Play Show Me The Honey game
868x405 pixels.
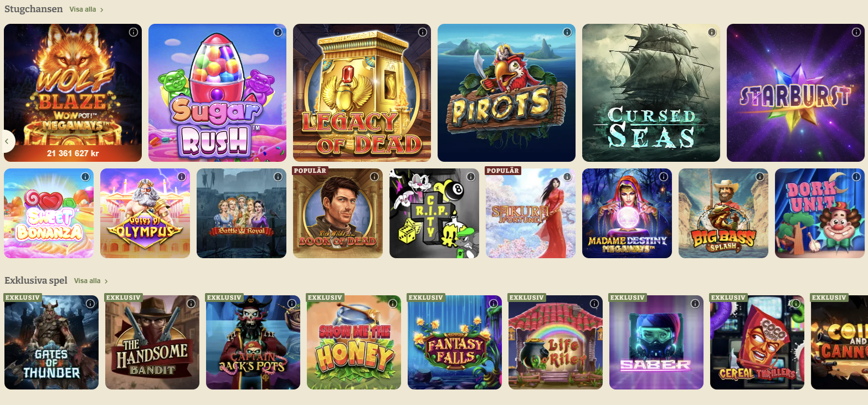pos(354,342)
